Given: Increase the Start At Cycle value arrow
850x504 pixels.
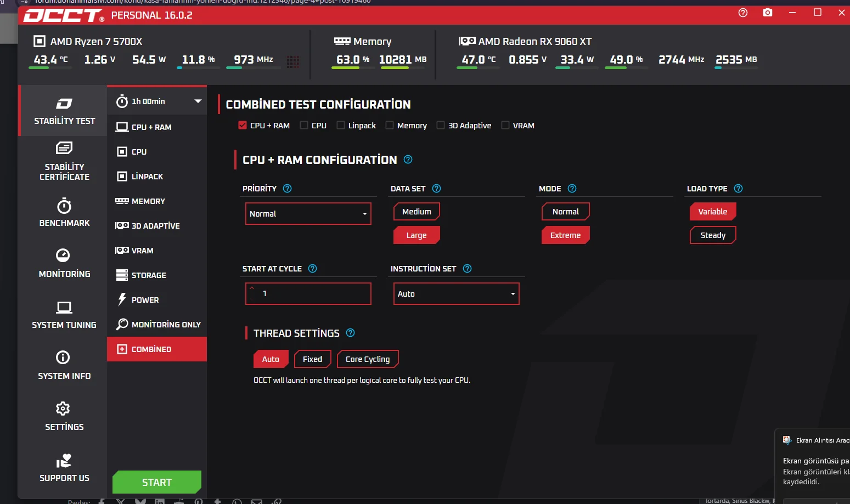Looking at the screenshot, I should click(252, 288).
